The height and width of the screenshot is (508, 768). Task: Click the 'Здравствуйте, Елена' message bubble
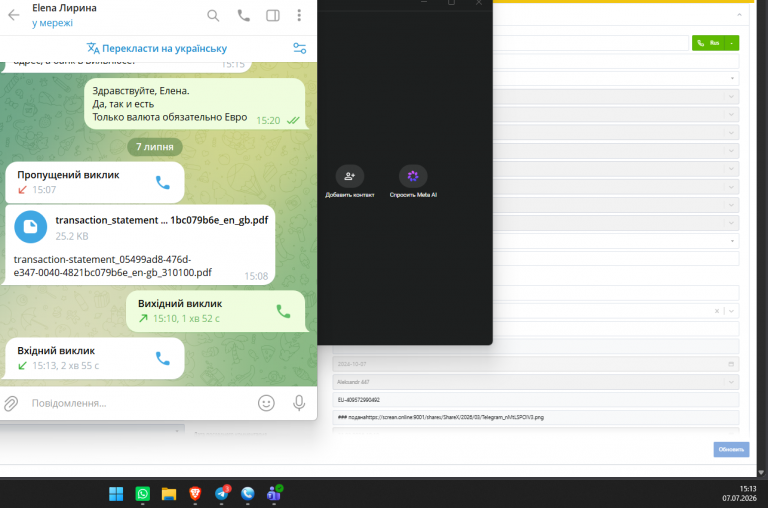pyautogui.click(x=195, y=104)
